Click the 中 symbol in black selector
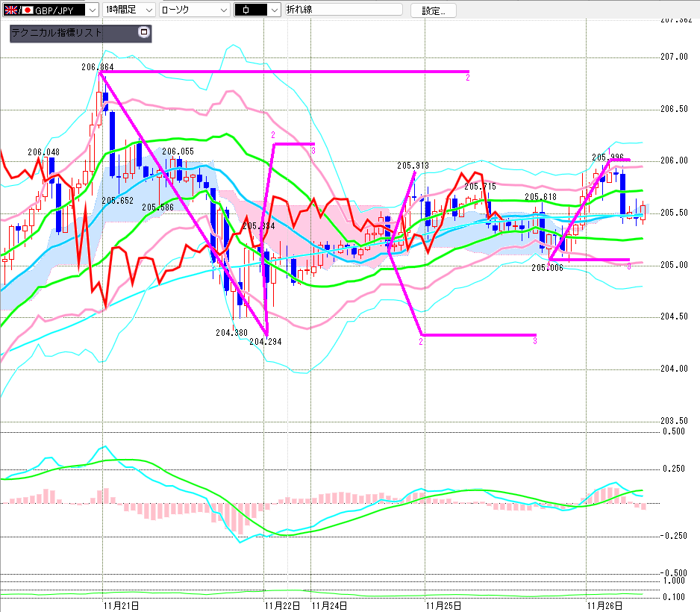This screenshot has width=700, height=612. pos(250,10)
